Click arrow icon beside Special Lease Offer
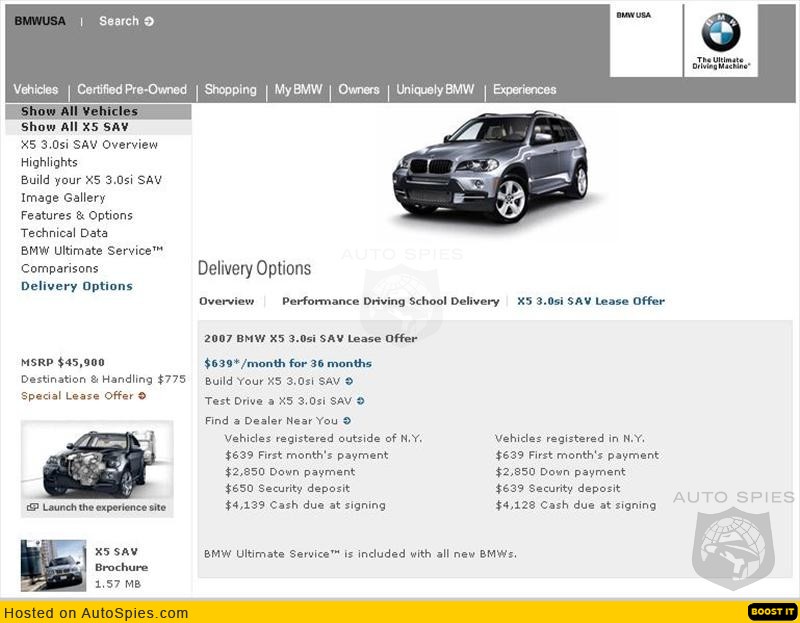800x623 pixels. pyautogui.click(x=142, y=396)
